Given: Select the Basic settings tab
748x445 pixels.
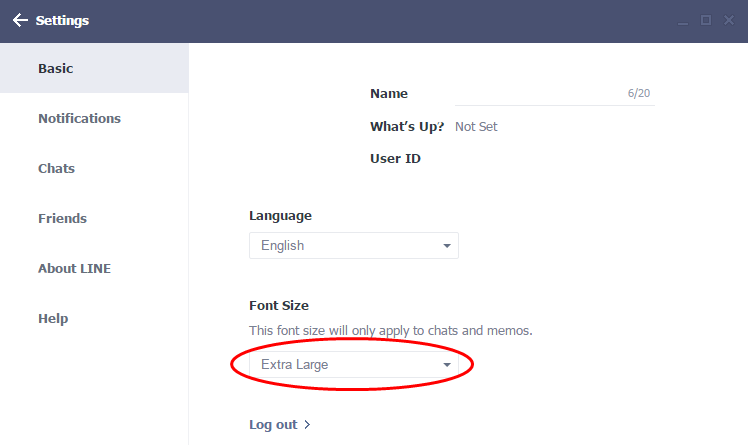Looking at the screenshot, I should click(94, 68).
